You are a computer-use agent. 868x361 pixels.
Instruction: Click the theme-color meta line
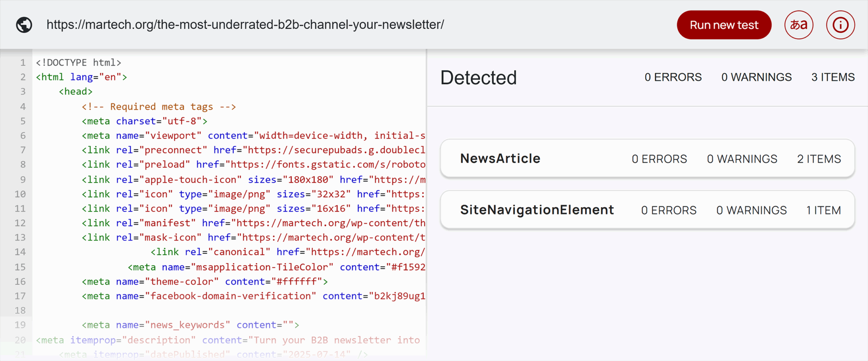point(205,282)
